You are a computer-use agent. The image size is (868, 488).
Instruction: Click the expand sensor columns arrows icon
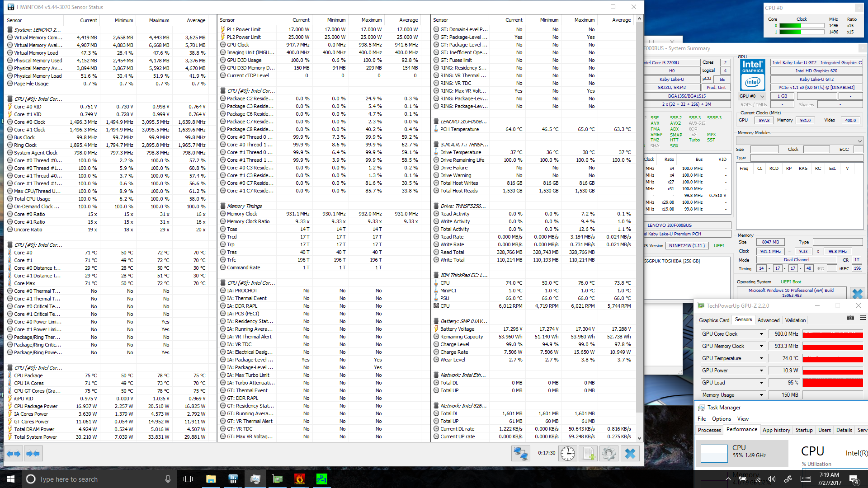(14, 454)
